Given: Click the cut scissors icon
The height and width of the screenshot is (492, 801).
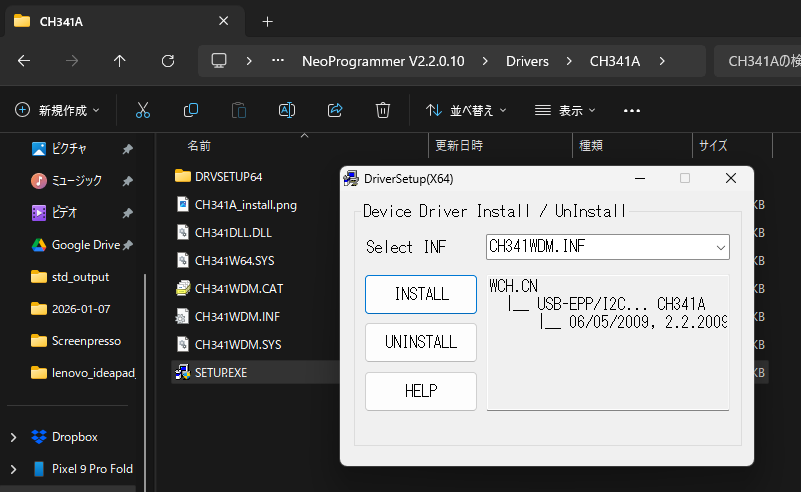Looking at the screenshot, I should tap(143, 110).
